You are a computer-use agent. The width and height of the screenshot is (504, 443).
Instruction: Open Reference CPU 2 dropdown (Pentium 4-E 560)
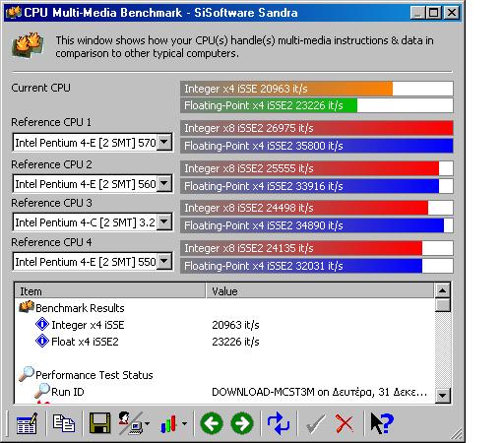coord(164,184)
